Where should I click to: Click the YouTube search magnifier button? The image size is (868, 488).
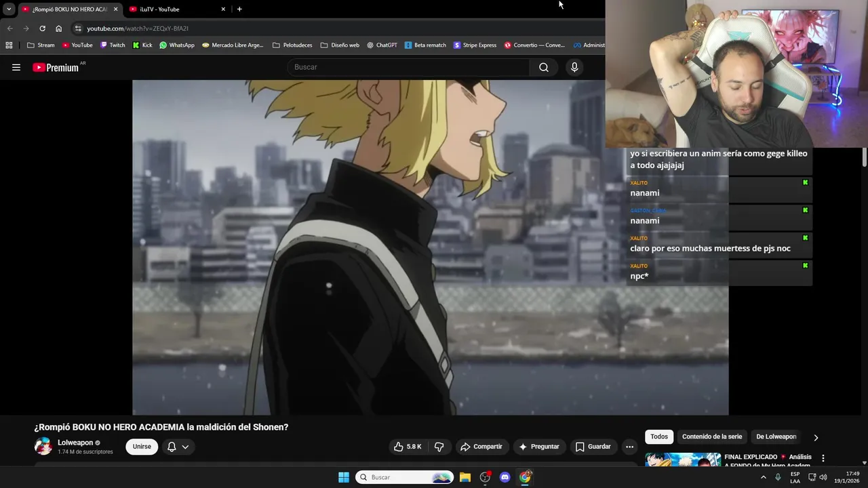coord(544,67)
